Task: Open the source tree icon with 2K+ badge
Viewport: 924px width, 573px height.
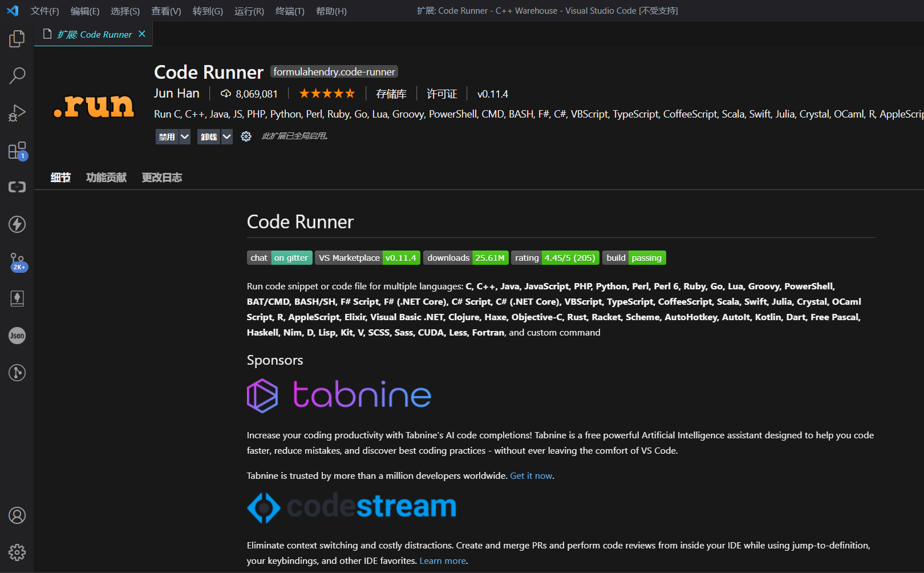Action: [18, 262]
